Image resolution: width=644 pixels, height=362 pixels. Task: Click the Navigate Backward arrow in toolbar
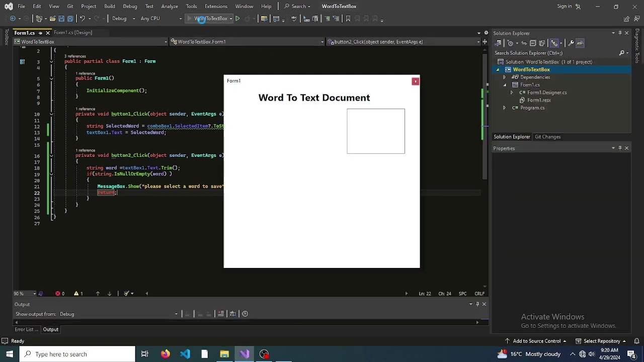[x=13, y=19]
